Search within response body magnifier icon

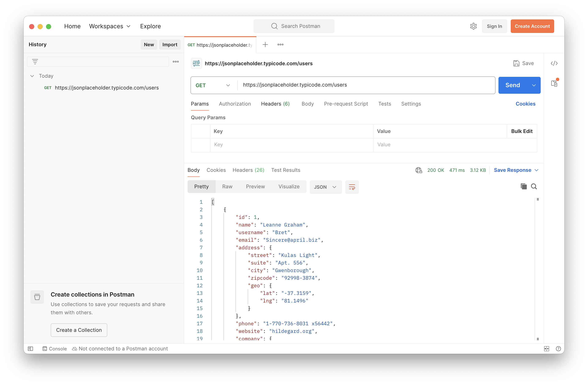tap(534, 186)
